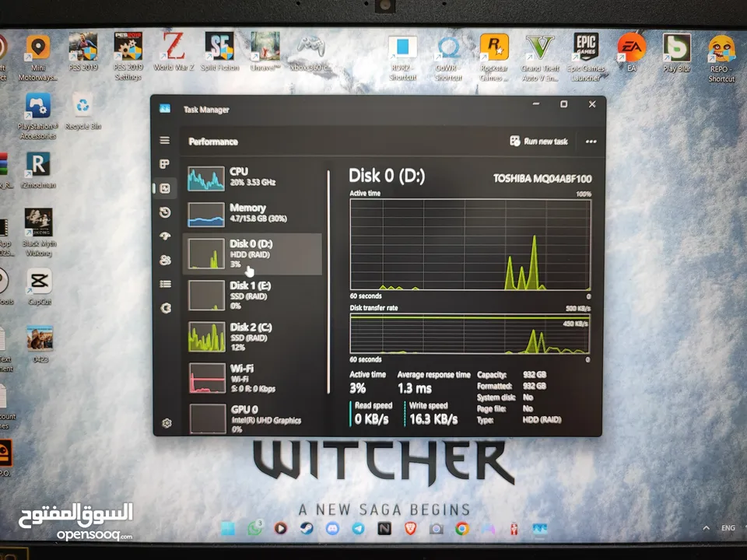Open Discord from taskbar
This screenshot has height=560, width=747.
click(332, 529)
